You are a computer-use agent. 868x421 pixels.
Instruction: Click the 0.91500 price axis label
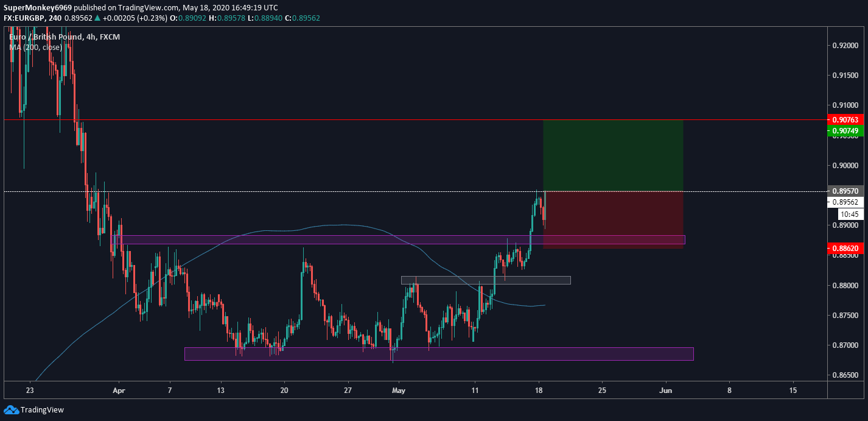tap(844, 76)
